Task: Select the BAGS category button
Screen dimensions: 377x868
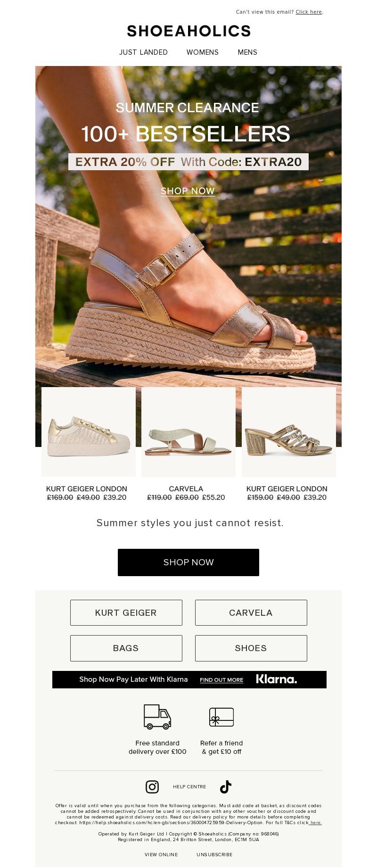Action: [126, 648]
